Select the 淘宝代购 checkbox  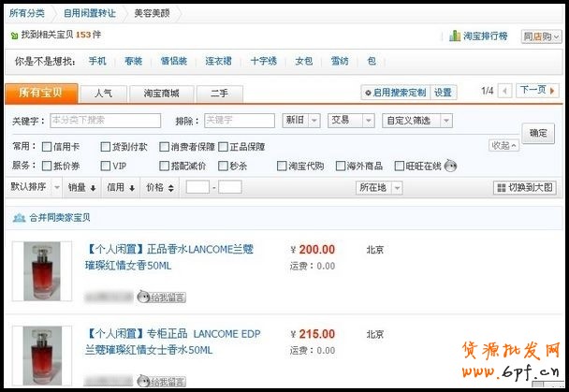pyautogui.click(x=282, y=166)
